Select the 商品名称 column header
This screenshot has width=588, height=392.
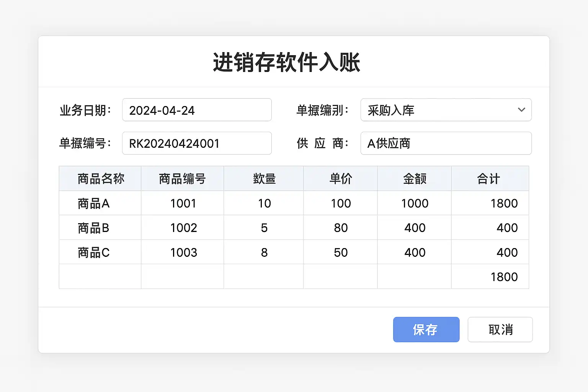pyautogui.click(x=100, y=179)
